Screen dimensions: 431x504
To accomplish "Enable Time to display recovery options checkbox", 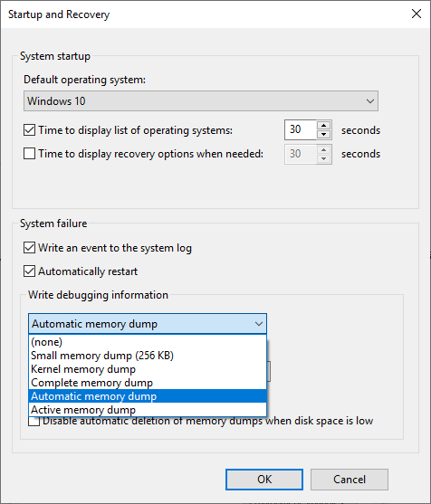I will pyautogui.click(x=29, y=154).
